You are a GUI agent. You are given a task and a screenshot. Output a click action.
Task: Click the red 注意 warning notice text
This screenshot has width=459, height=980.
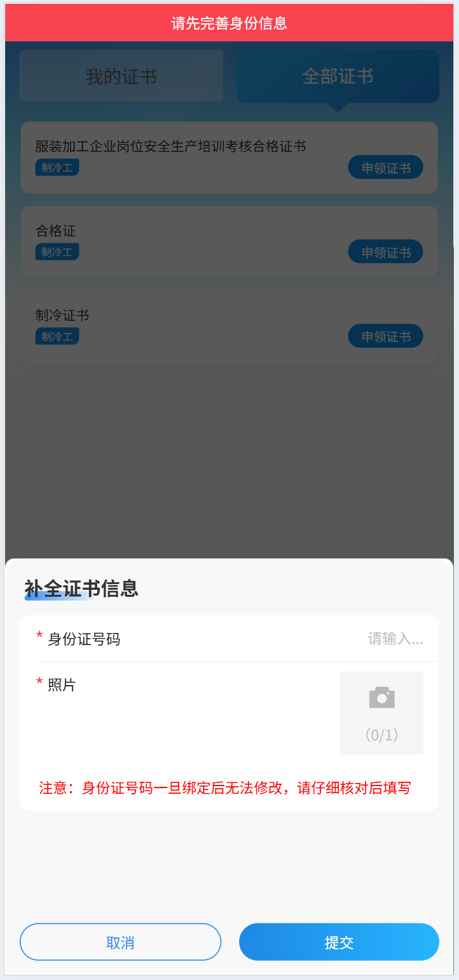(224, 788)
